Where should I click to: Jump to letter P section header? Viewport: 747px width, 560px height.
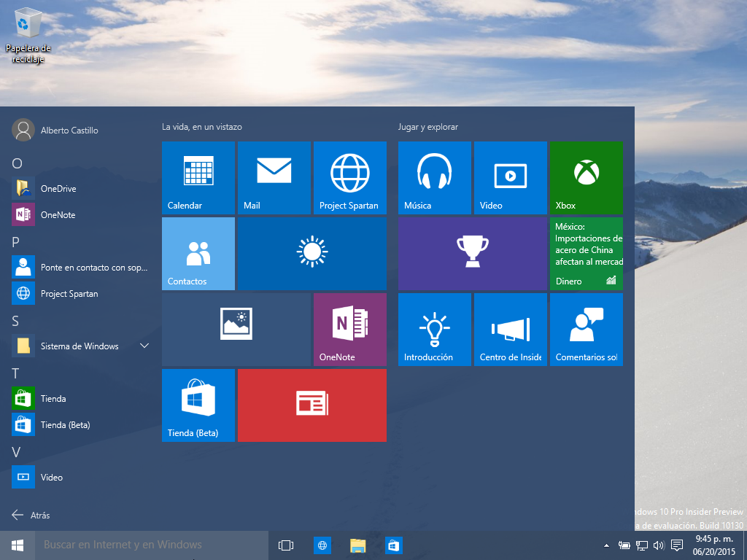[16, 242]
